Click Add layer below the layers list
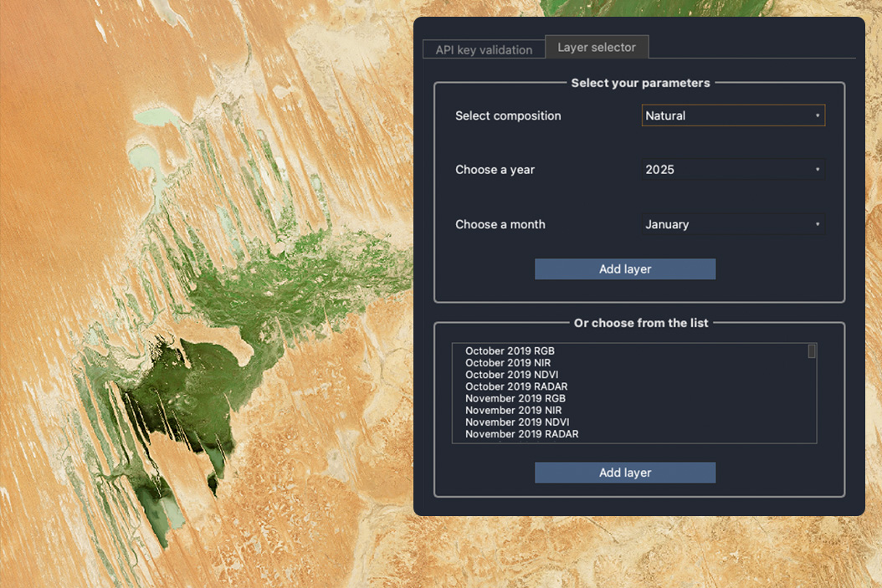 [x=625, y=472]
